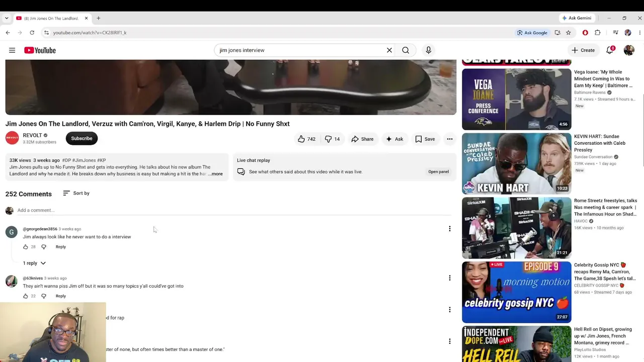Open the #DP hashtag link

point(66,160)
